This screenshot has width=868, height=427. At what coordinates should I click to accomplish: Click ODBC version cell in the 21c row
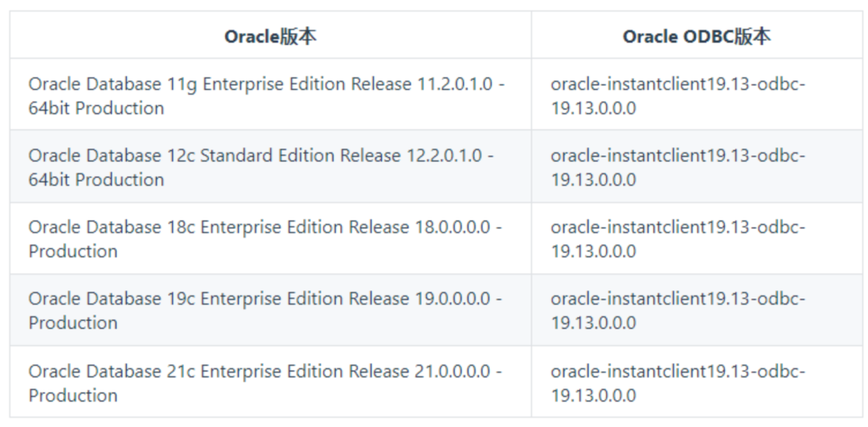(x=696, y=383)
